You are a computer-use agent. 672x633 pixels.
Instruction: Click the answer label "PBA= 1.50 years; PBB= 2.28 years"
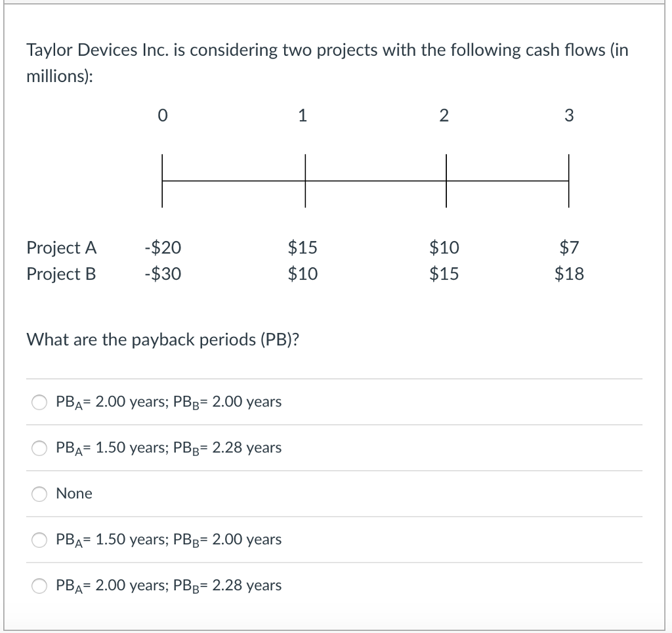coord(169,448)
